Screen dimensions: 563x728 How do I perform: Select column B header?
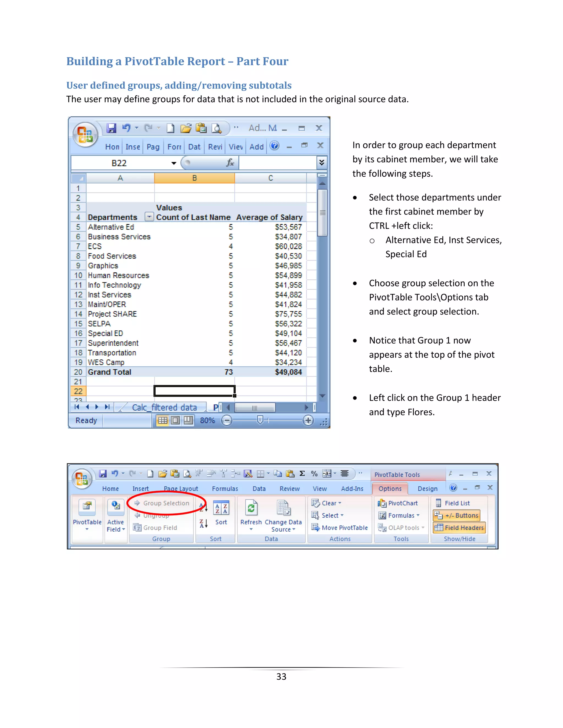click(194, 178)
